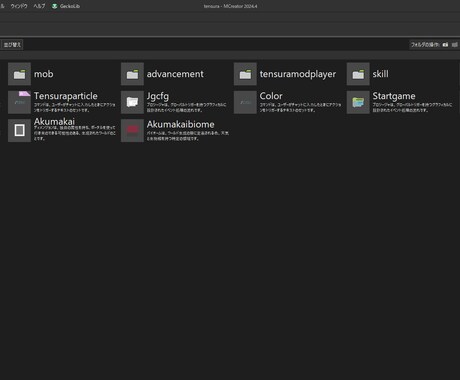Click the 'Tensuraparticle' element title
The height and width of the screenshot is (380, 460).
[66, 96]
